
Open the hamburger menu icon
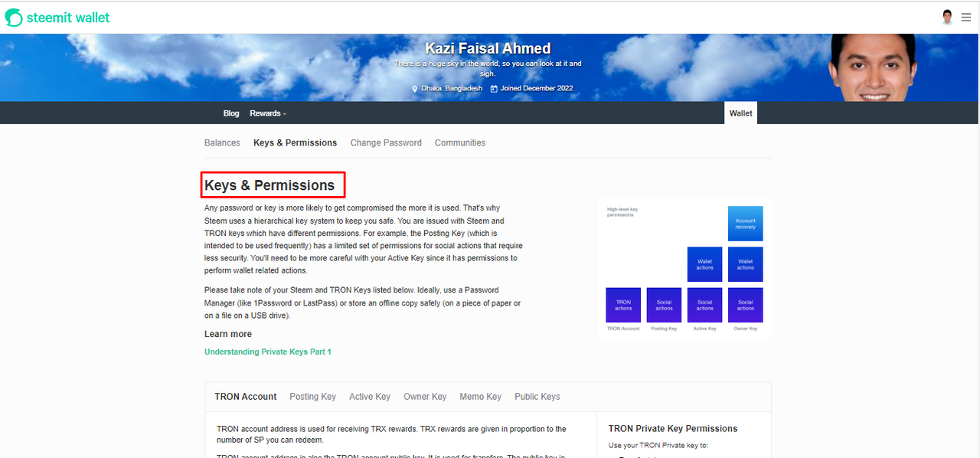[966, 17]
